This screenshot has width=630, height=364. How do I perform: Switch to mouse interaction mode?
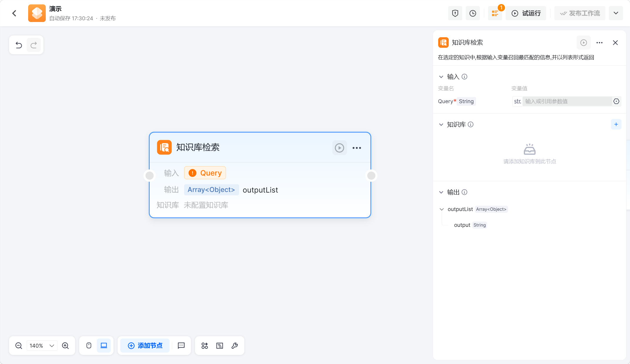[89, 346]
